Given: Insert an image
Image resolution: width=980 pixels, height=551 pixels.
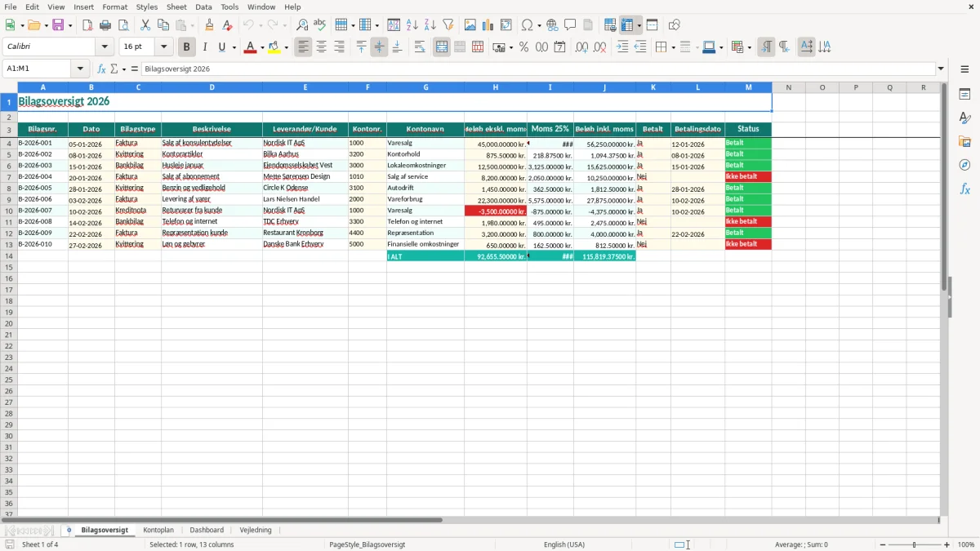Looking at the screenshot, I should tap(470, 25).
